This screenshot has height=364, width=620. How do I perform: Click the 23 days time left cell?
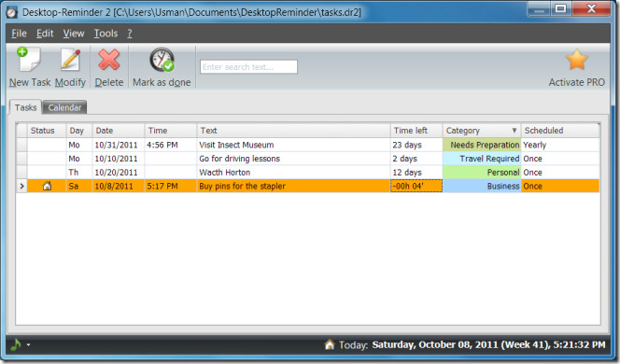coord(416,145)
